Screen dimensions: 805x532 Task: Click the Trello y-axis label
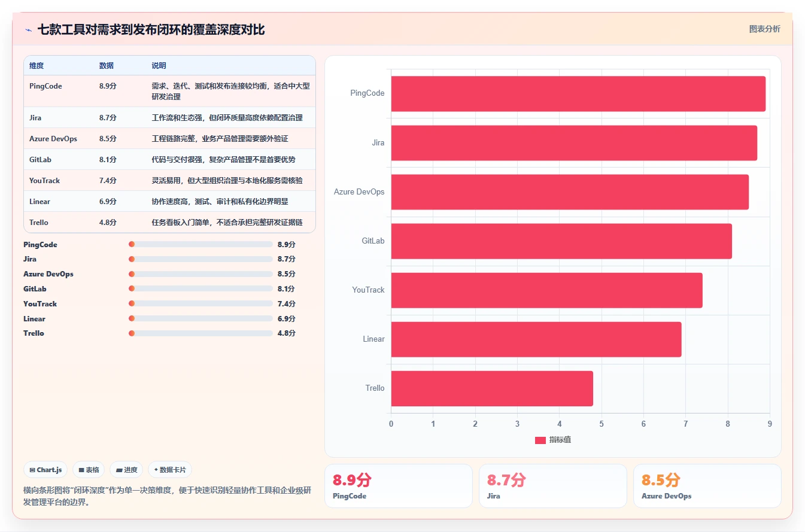375,388
